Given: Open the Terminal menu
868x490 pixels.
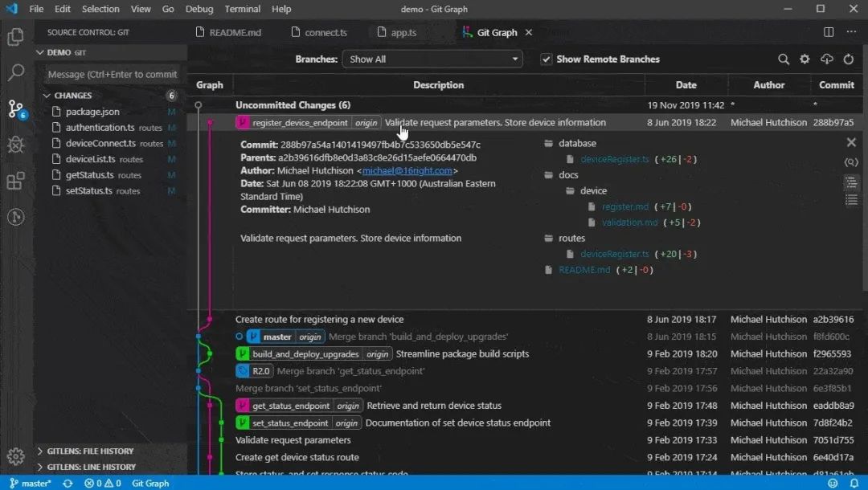Looking at the screenshot, I should (242, 9).
